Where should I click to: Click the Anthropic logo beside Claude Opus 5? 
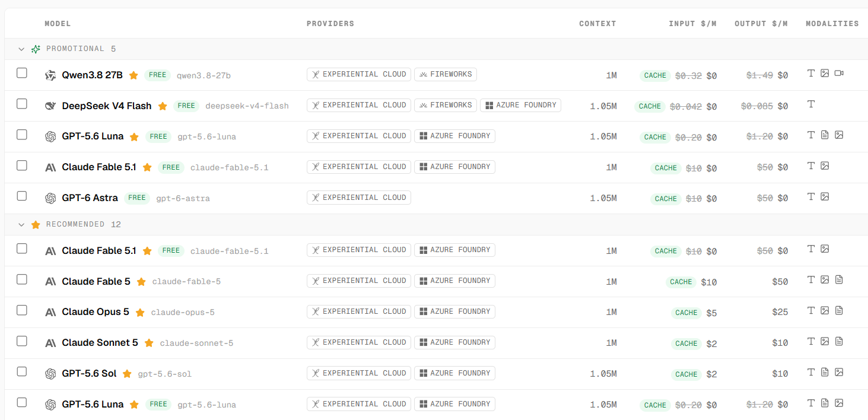(50, 312)
